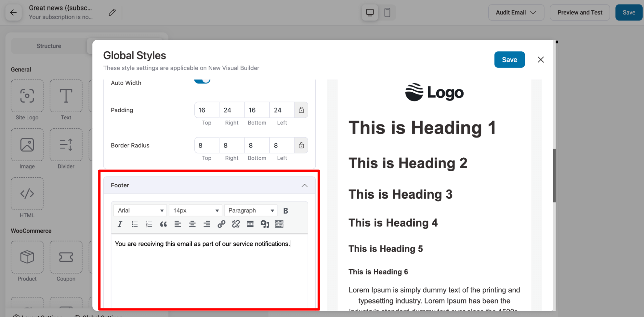Lock the Padding values together
644x317 pixels.
click(x=301, y=110)
